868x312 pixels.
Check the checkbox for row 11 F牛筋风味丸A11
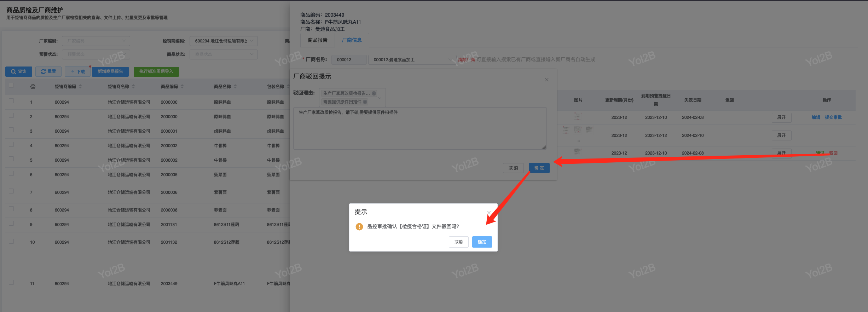(x=11, y=282)
